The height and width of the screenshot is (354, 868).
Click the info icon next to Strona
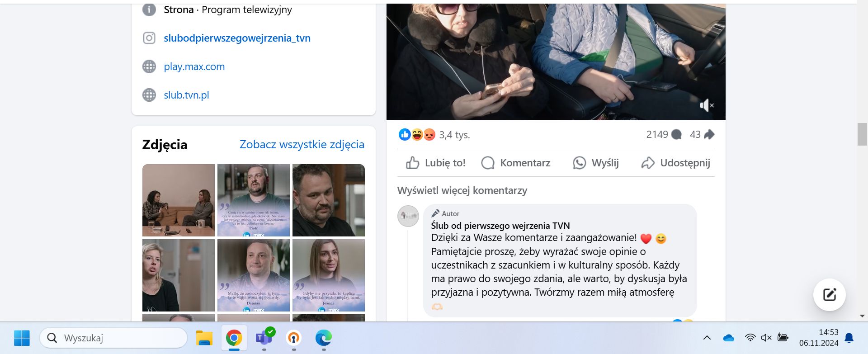click(x=149, y=9)
